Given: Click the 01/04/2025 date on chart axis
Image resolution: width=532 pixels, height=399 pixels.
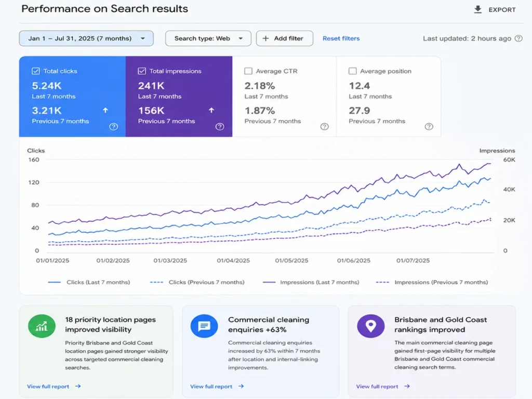Looking at the screenshot, I should pyautogui.click(x=233, y=261).
